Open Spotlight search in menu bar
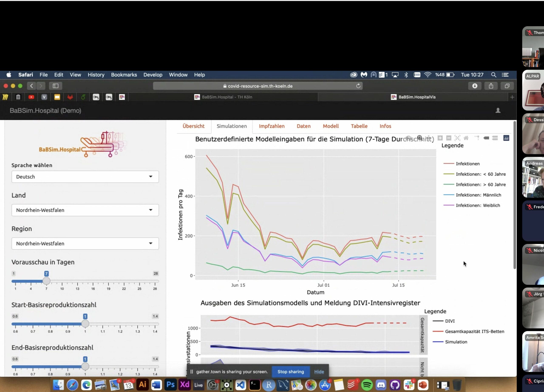This screenshot has width=544, height=392. tap(493, 75)
